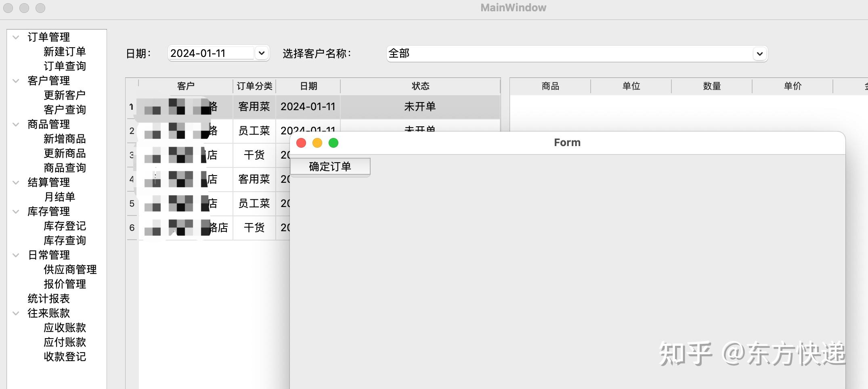This screenshot has height=389, width=868.
Task: Open 订单查询 from the sidebar
Action: 65,66
